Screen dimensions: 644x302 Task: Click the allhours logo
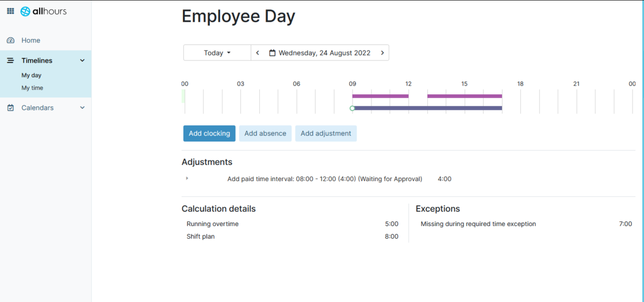[44, 12]
